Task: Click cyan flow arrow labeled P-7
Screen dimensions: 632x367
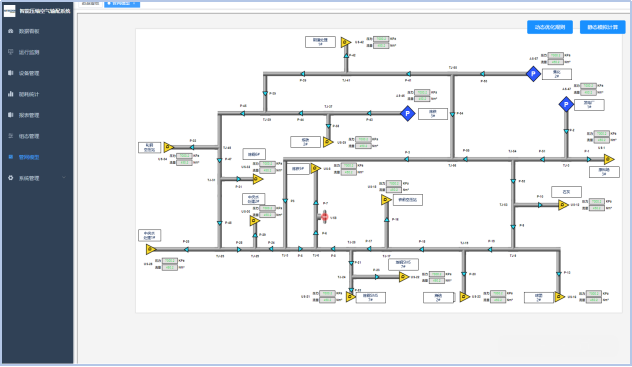Action: (316, 203)
